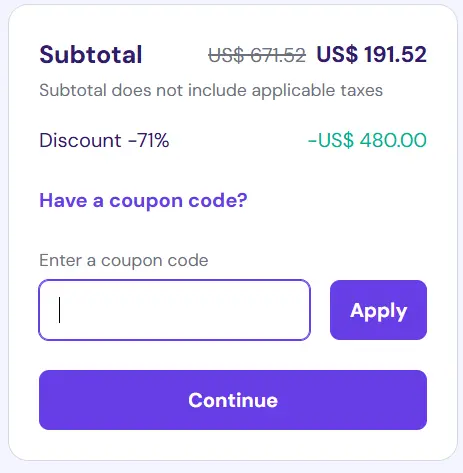Screen dimensions: 463x473
Task: Click the green -US$ 480.00 discount amount
Action: click(367, 140)
